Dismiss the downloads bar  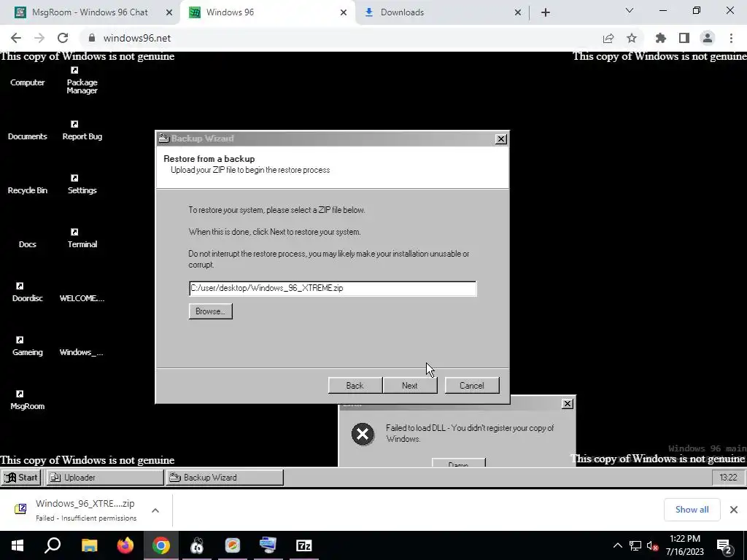[734, 510]
